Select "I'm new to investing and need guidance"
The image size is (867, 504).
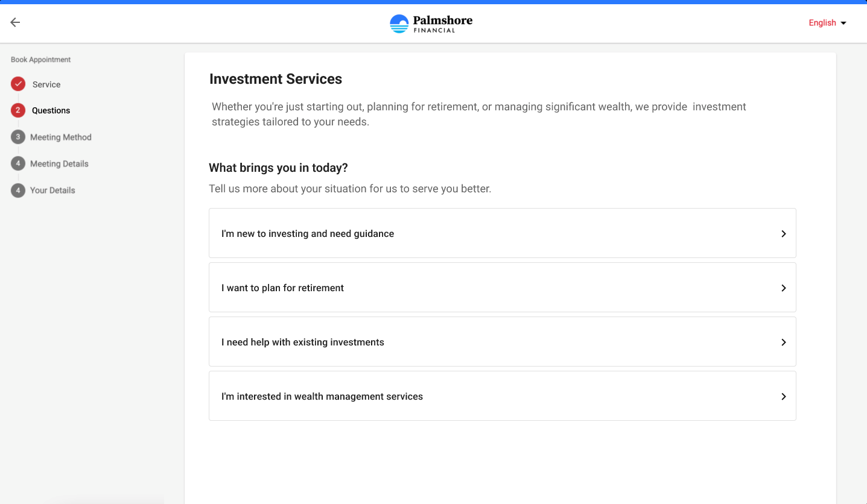point(503,233)
